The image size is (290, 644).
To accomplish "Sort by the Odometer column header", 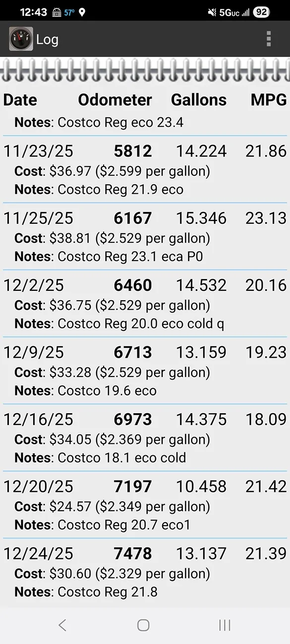I will pyautogui.click(x=115, y=100).
